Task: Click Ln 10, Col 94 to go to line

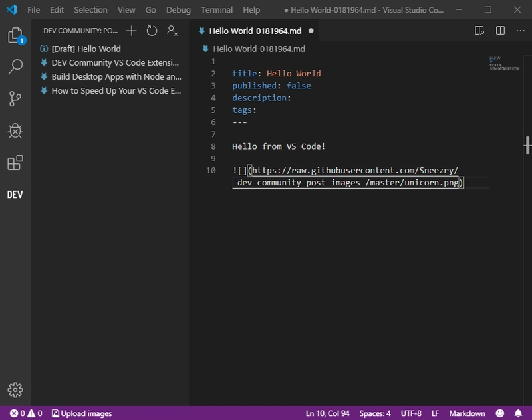Action: coord(327,413)
